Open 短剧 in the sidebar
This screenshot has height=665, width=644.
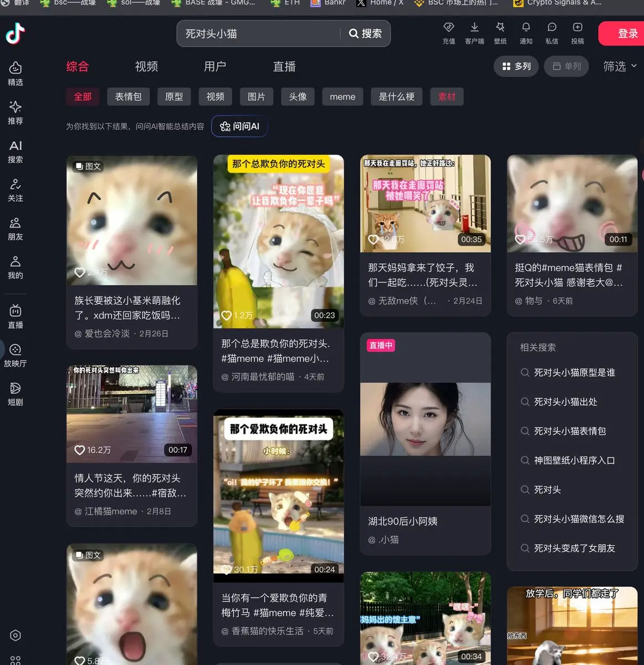coord(16,394)
